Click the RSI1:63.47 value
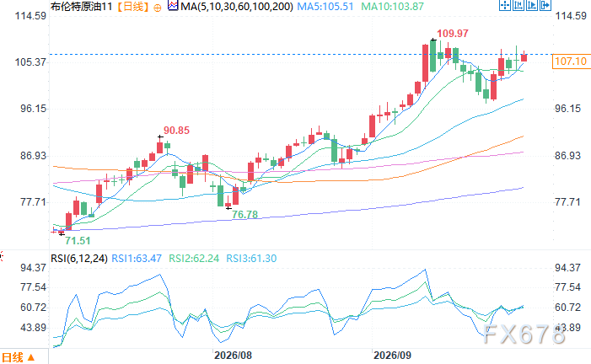The width and height of the screenshot is (591, 364). pos(137,259)
